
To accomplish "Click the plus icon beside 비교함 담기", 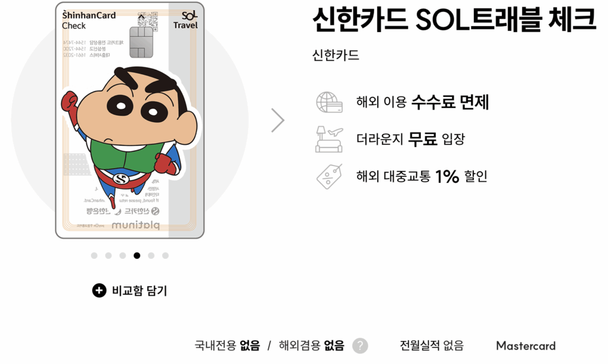I will [99, 290].
